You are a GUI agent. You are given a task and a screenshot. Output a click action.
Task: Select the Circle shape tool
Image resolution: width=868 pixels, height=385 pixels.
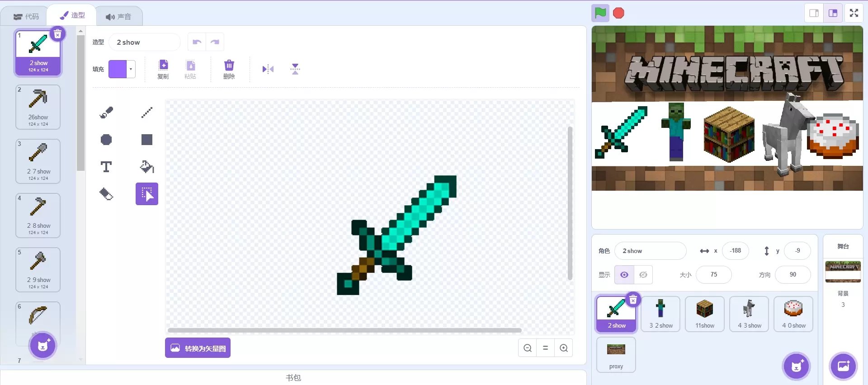(x=106, y=140)
